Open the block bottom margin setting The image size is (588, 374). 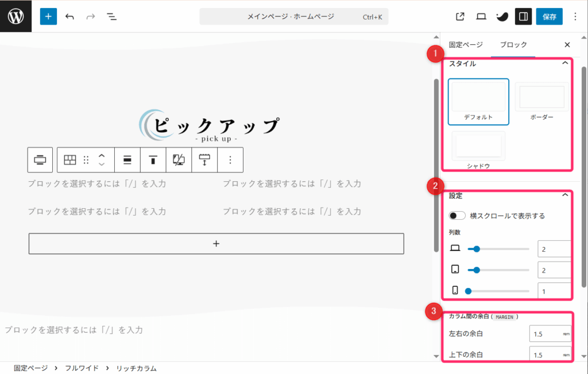coord(204,160)
